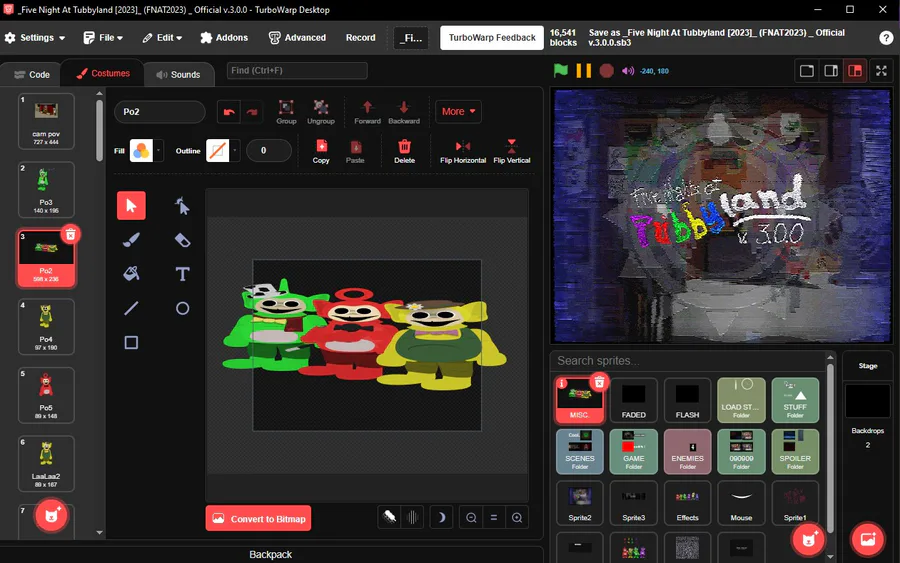Choose the Brush tool
Viewport: 900px width, 563px height.
(131, 240)
